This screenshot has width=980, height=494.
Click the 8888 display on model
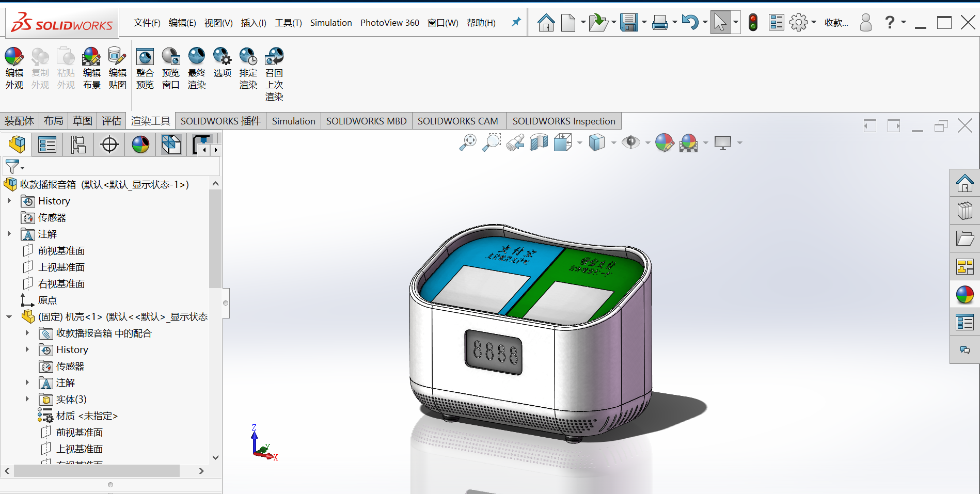(x=494, y=352)
